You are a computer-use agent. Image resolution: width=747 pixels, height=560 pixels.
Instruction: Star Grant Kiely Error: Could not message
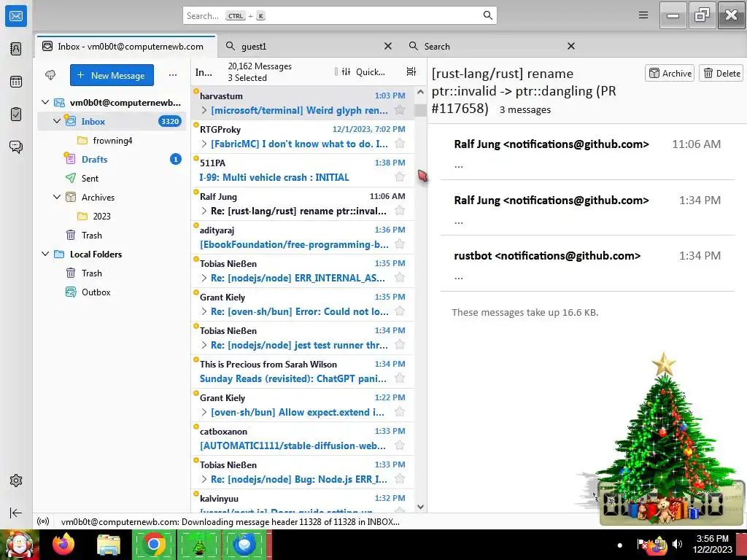(400, 311)
